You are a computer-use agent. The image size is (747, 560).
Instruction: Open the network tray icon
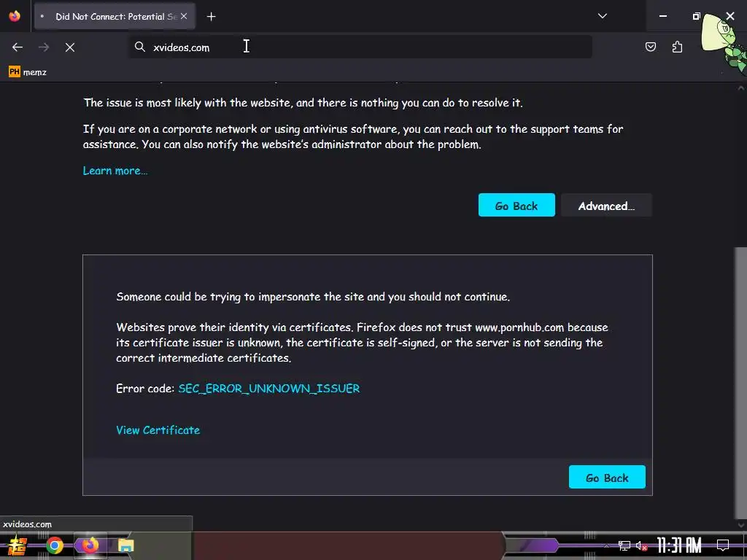624,545
